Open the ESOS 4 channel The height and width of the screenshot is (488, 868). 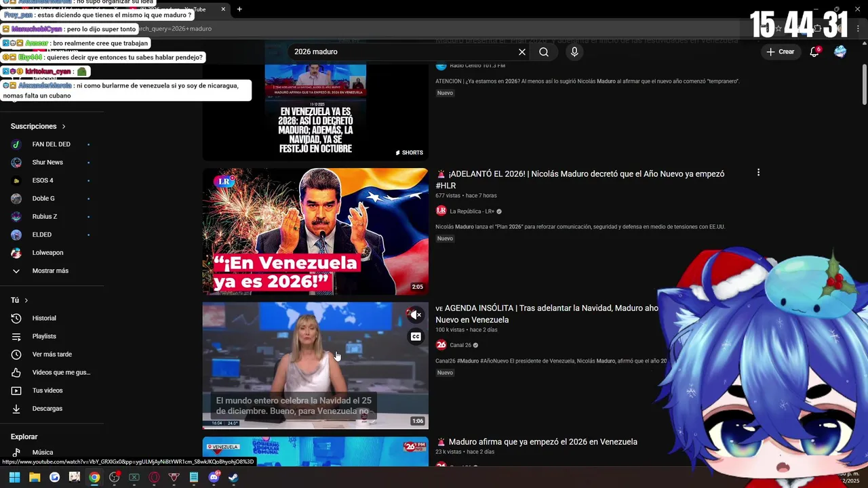pos(52,180)
